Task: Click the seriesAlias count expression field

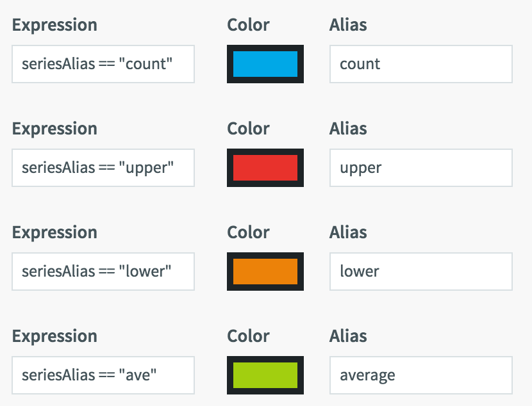Action: pos(103,64)
